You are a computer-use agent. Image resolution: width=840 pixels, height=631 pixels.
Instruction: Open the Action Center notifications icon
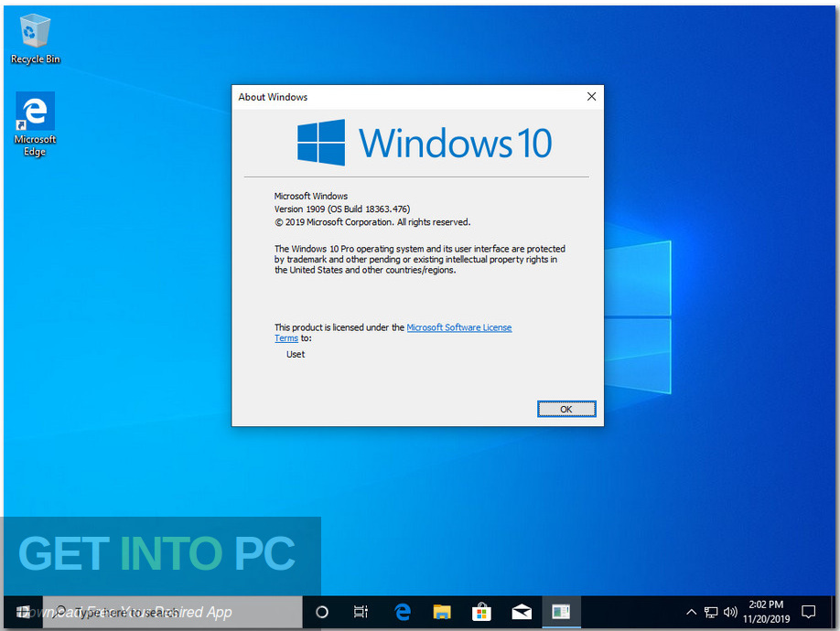pyautogui.click(x=808, y=611)
